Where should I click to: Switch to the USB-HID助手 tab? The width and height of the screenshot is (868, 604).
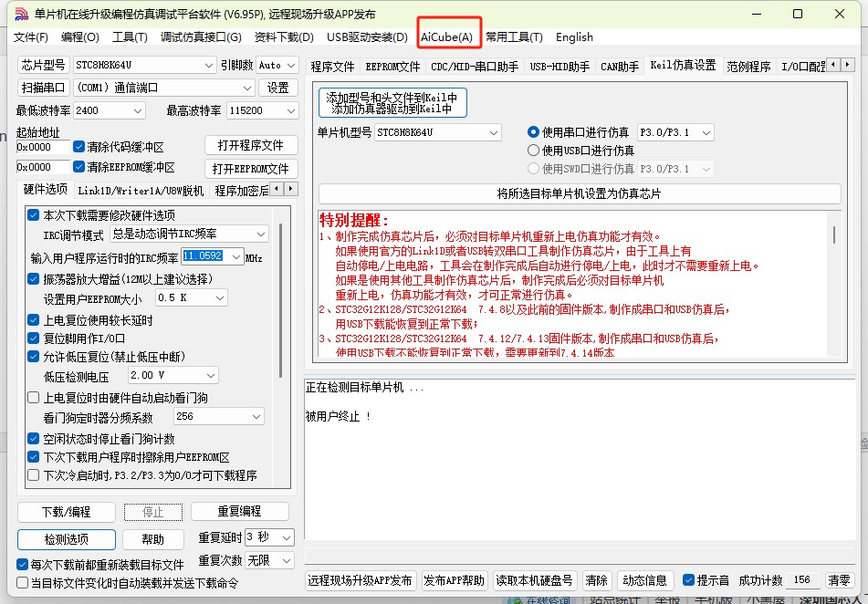point(559,67)
